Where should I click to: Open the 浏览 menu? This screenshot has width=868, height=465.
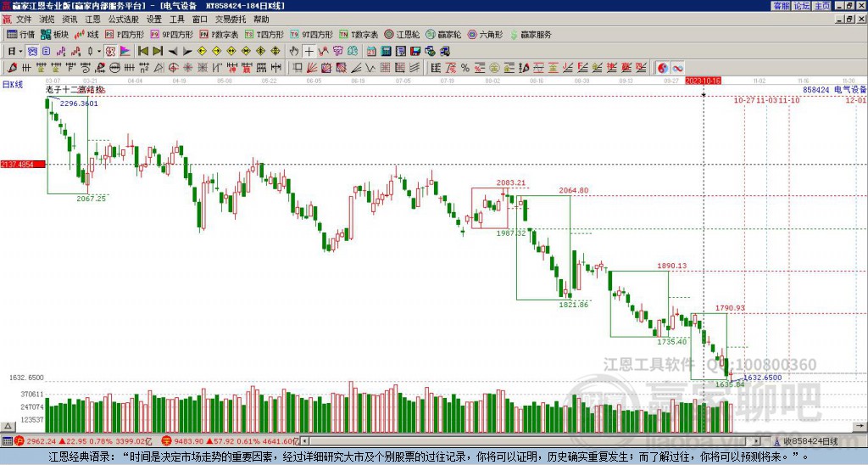47,20
